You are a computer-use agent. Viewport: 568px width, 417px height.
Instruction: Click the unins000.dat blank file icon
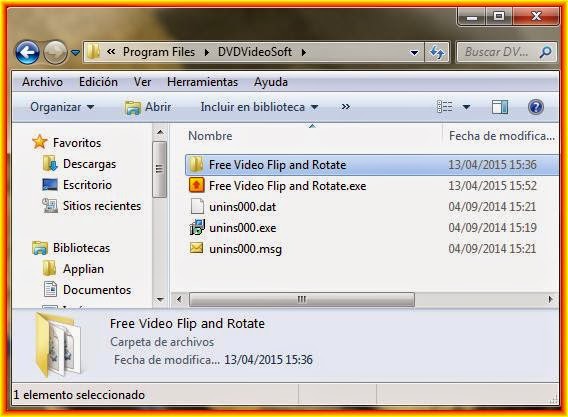click(197, 206)
